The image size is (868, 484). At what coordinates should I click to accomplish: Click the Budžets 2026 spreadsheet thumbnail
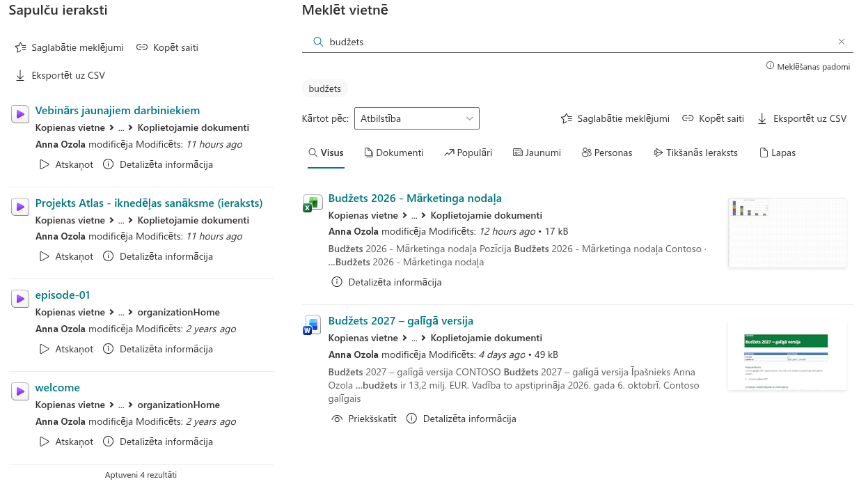pyautogui.click(x=788, y=233)
